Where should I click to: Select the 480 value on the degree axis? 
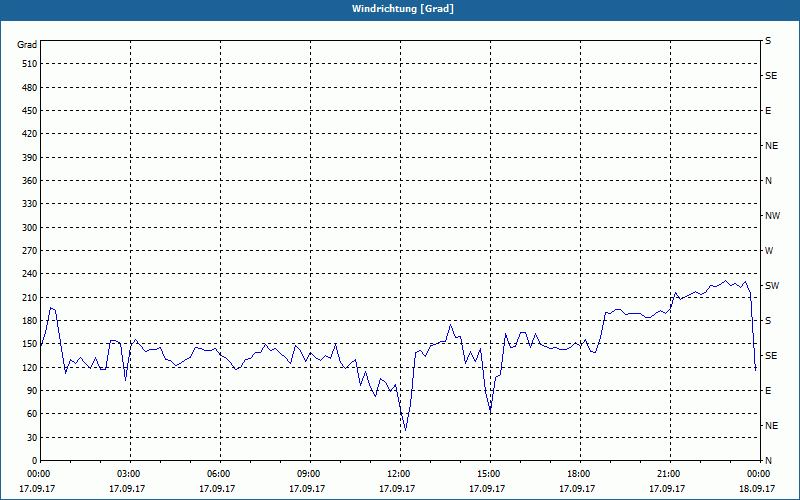tap(30, 88)
